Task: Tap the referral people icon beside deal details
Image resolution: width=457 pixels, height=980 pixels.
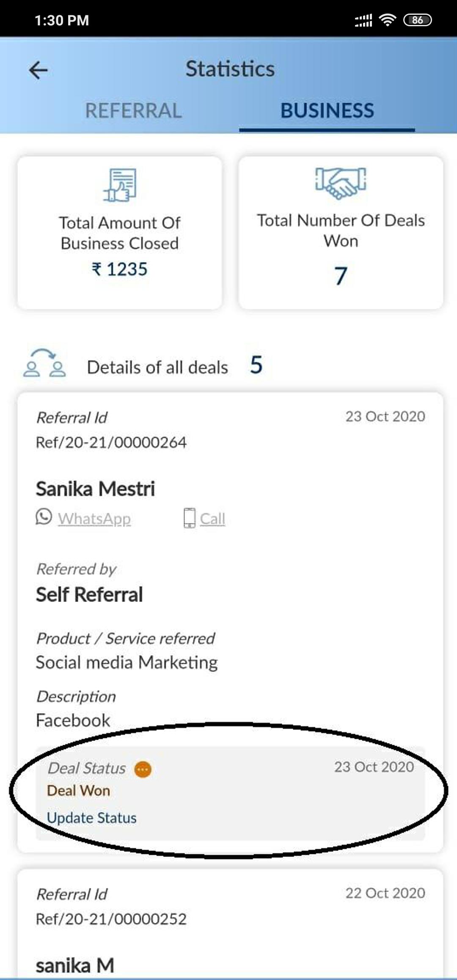Action: [44, 363]
